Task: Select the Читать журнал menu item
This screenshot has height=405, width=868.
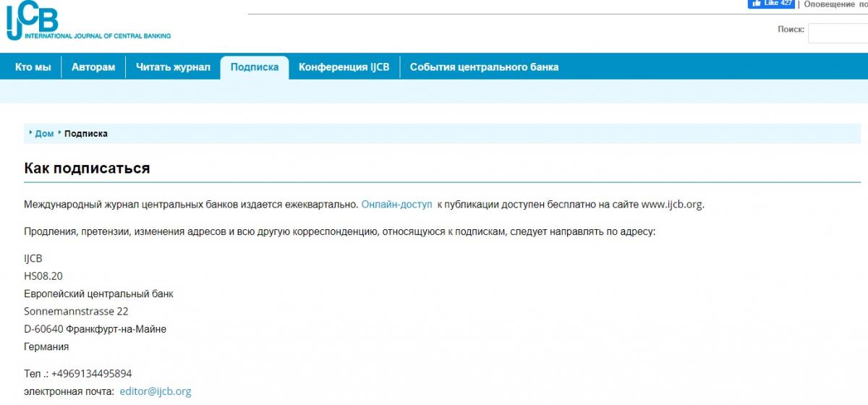Action: click(173, 67)
